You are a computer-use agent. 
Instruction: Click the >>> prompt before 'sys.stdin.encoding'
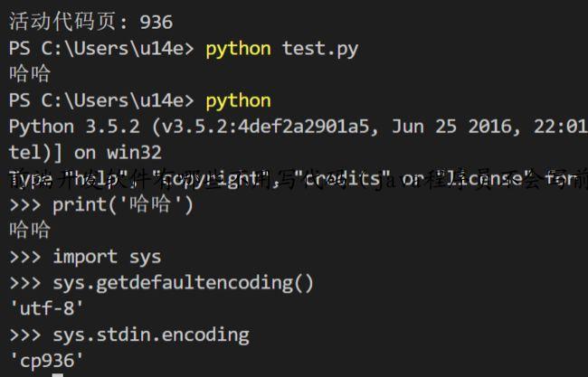[24, 335]
